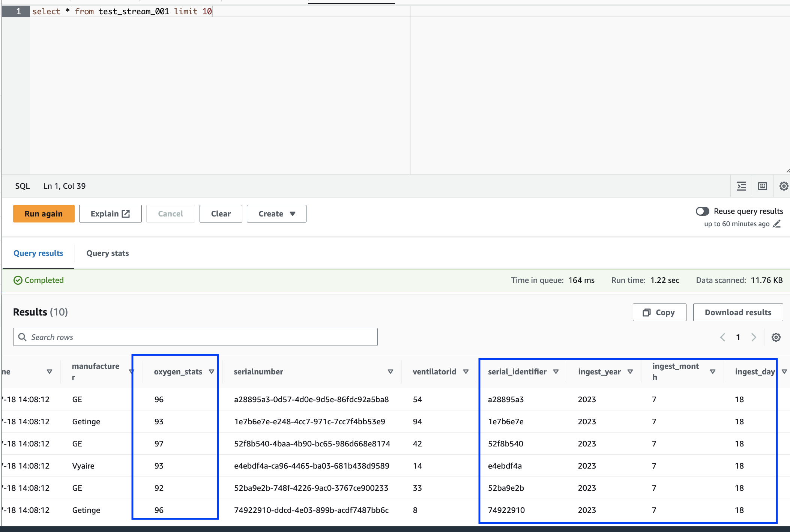This screenshot has height=532, width=790.
Task: Select the Query results tab
Action: point(38,253)
